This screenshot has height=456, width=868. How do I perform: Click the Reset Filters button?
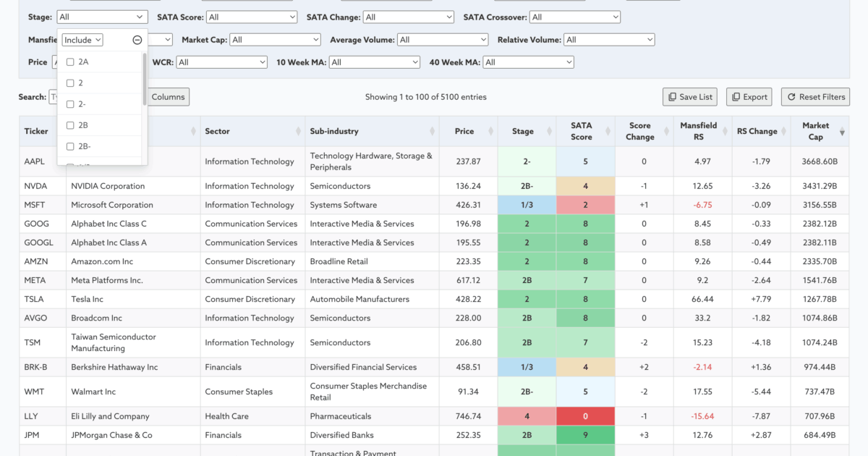tap(815, 96)
